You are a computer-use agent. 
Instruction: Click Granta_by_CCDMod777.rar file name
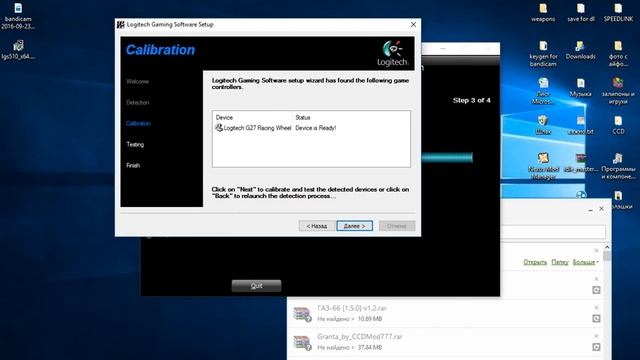pyautogui.click(x=360, y=337)
